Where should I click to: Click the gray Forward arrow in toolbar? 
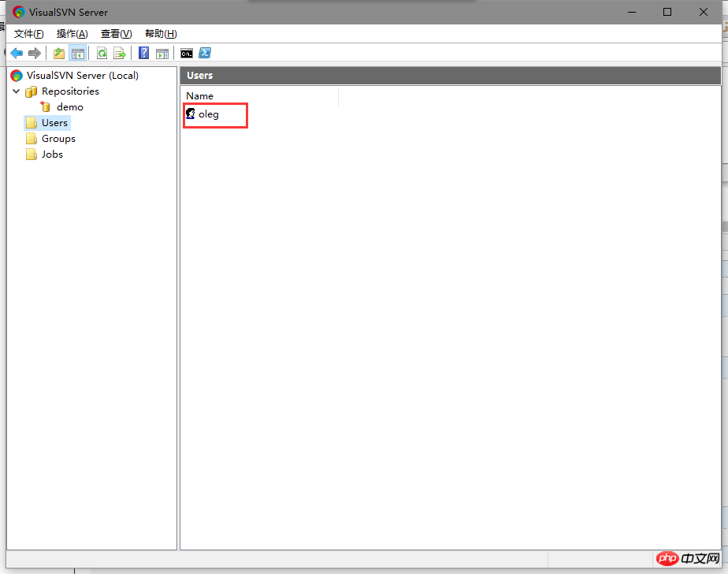35,54
